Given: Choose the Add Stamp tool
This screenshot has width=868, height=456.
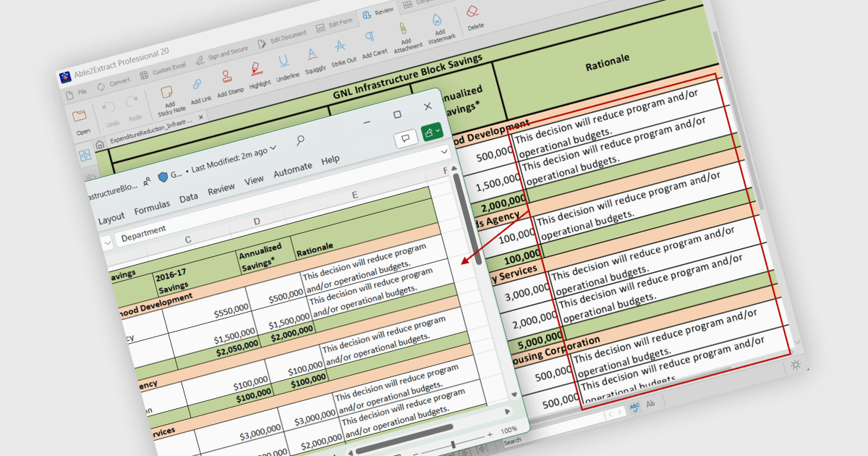Looking at the screenshot, I should 229,84.
